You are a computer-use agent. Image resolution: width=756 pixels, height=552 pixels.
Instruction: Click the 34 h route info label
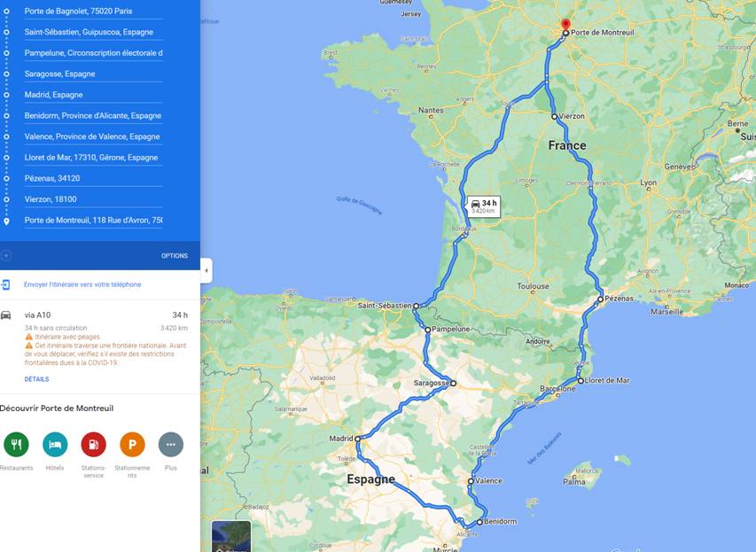tap(484, 206)
